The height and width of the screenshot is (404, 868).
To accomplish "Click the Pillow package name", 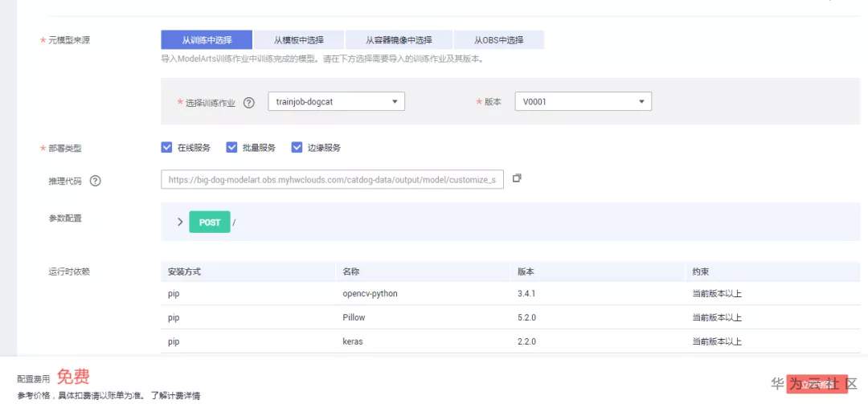I will click(354, 318).
